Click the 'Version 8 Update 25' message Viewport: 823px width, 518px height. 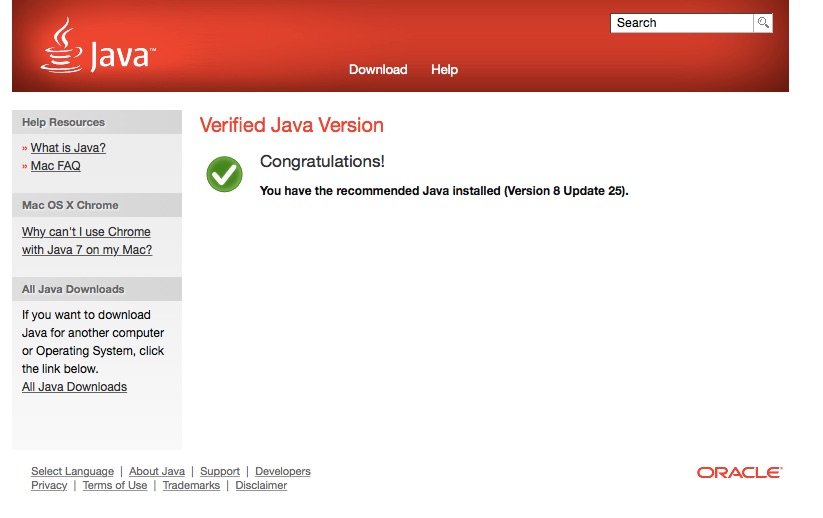click(444, 191)
